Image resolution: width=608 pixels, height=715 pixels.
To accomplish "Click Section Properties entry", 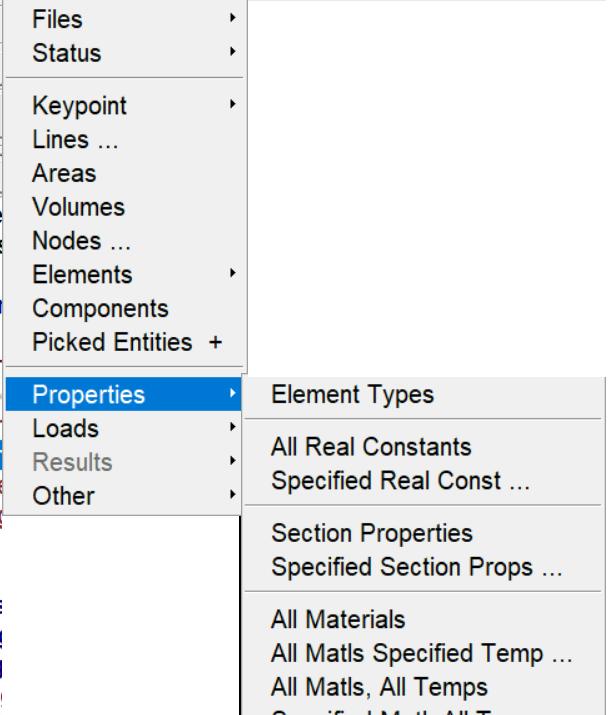I will (372, 534).
